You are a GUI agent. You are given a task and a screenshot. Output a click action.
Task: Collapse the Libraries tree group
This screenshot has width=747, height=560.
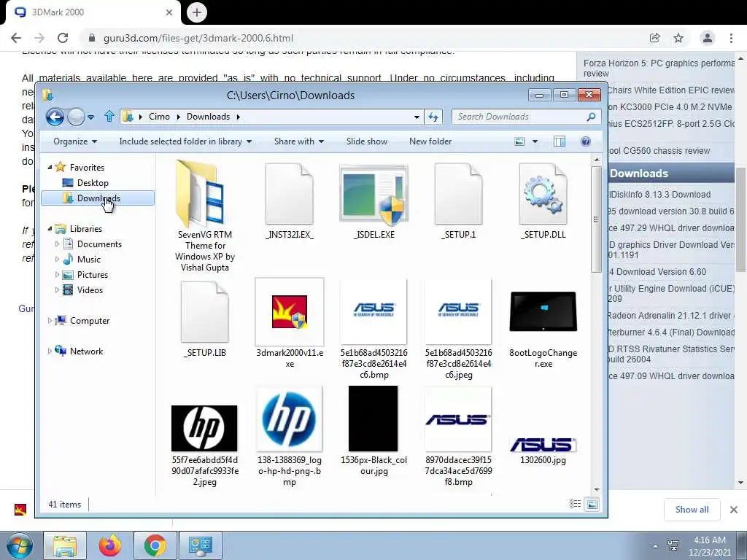[50, 228]
